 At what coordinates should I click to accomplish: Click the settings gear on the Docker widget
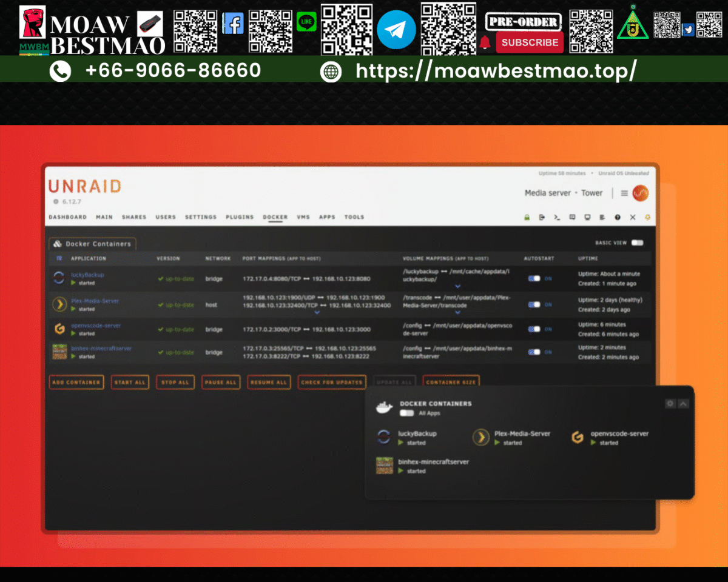coord(670,403)
